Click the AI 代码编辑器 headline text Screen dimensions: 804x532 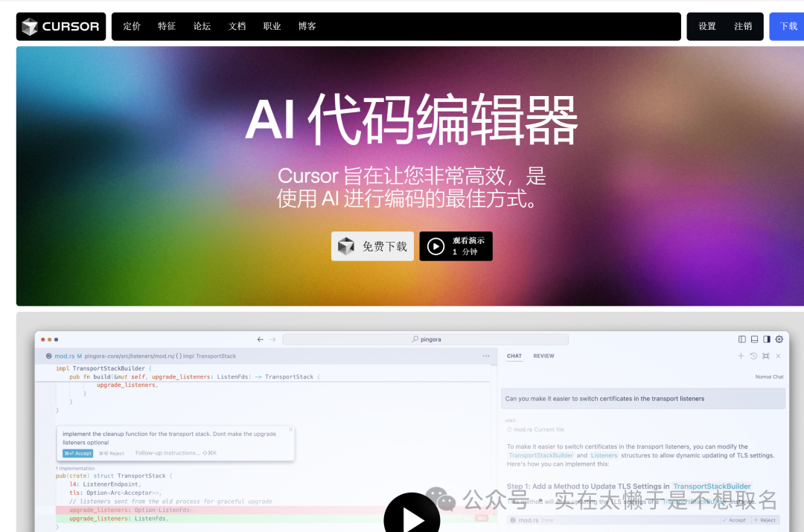(412, 119)
